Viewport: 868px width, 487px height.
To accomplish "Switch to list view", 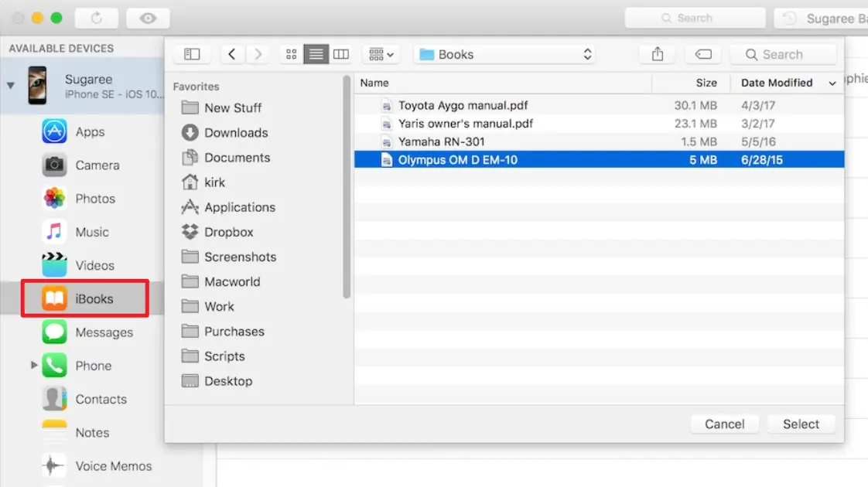I will [316, 54].
